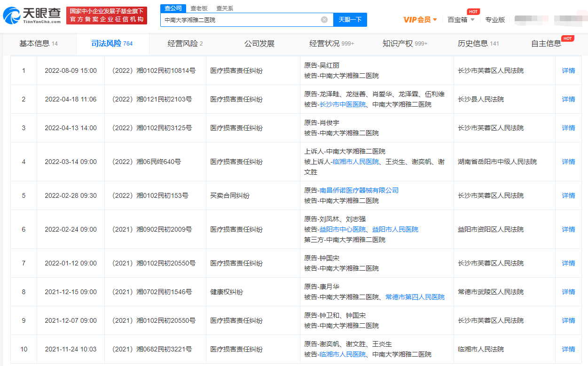588x366 pixels.
Task: Clear search box with the X icon
Action: 324,20
